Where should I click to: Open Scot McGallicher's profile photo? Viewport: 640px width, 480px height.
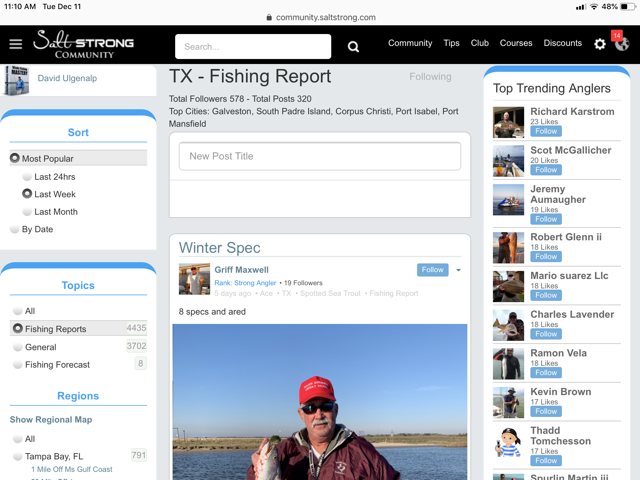coord(508,161)
